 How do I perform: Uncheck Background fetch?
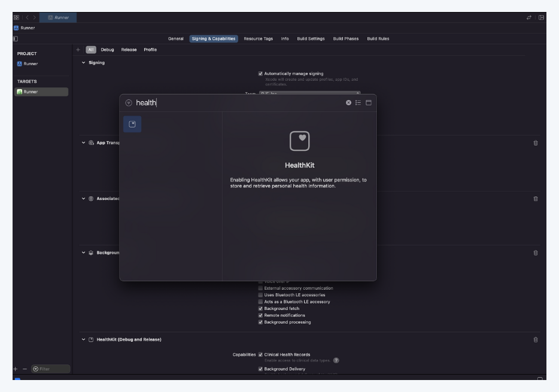click(x=260, y=308)
